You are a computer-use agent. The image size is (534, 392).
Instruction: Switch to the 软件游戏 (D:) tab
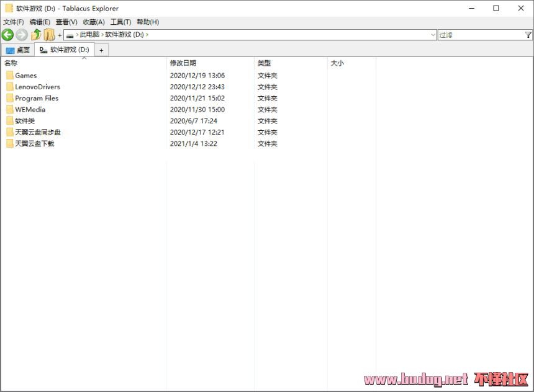[65, 50]
